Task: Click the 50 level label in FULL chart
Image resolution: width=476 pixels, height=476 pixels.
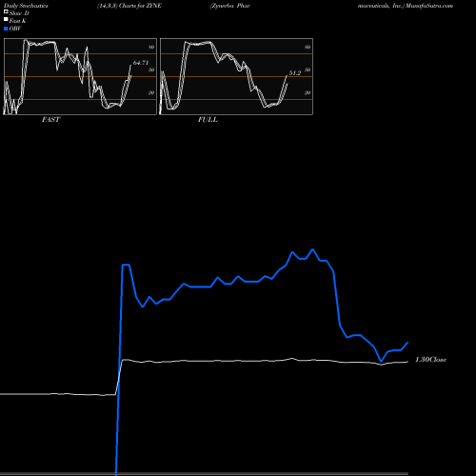Action: 307,69
